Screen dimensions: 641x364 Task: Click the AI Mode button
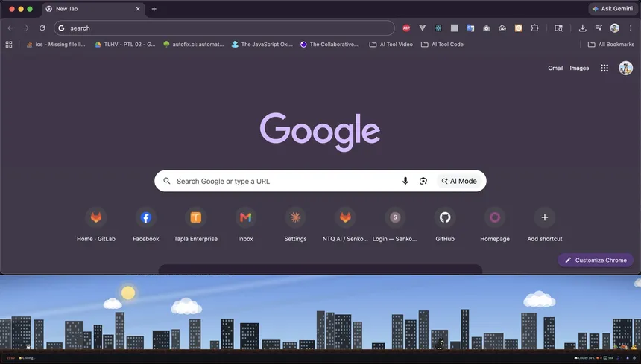pos(459,181)
